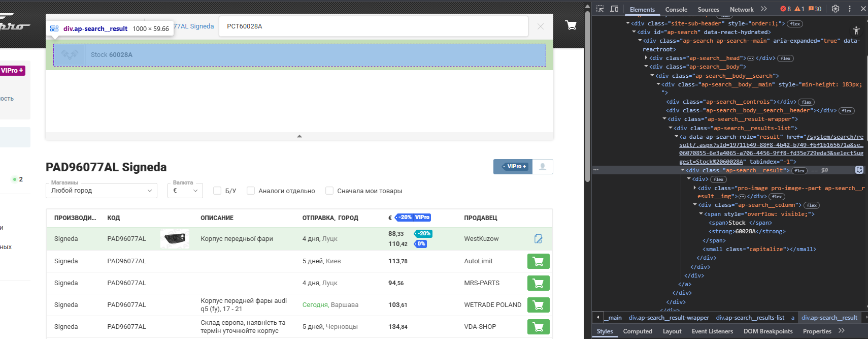Show more Styles pane sub-tabs

[x=842, y=331]
